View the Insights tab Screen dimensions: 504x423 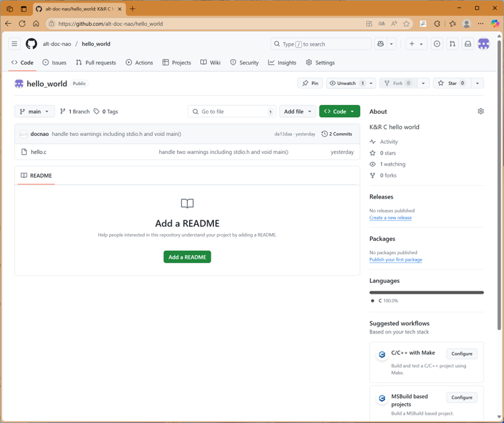282,63
